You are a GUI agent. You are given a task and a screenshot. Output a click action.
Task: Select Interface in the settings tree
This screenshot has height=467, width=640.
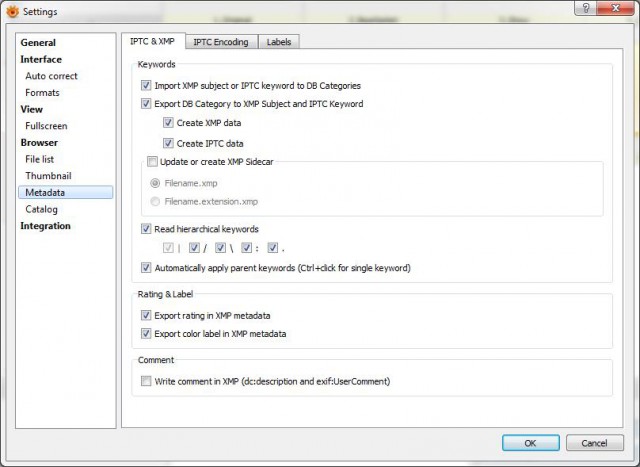[41, 59]
